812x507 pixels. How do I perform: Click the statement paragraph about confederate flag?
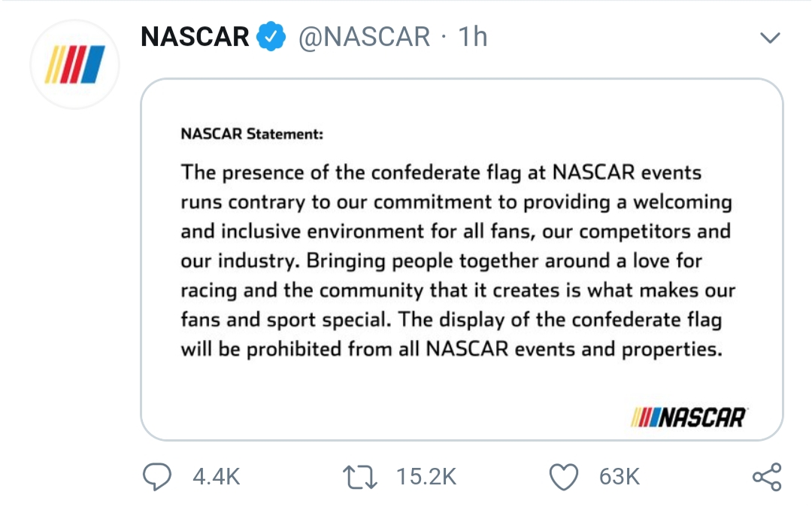[458, 260]
